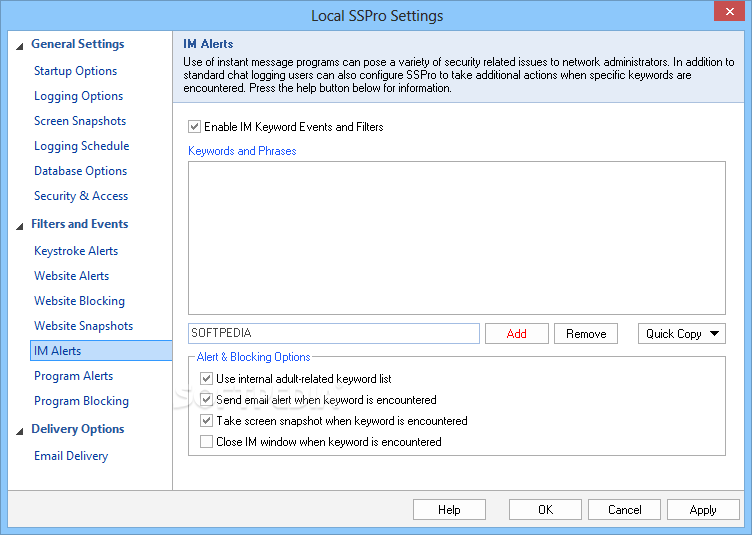Open Program Alerts settings
Viewport: 752px width, 535px height.
73,376
